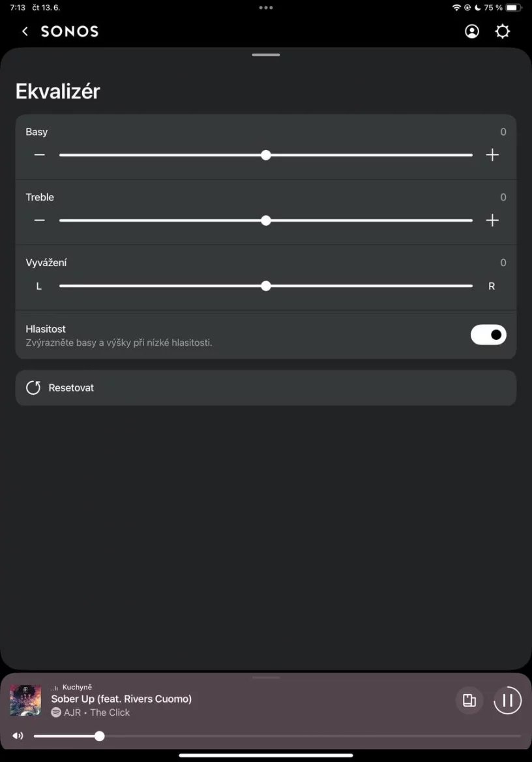Tap the Sober Up album artwork
The image size is (532, 762).
coord(25,700)
